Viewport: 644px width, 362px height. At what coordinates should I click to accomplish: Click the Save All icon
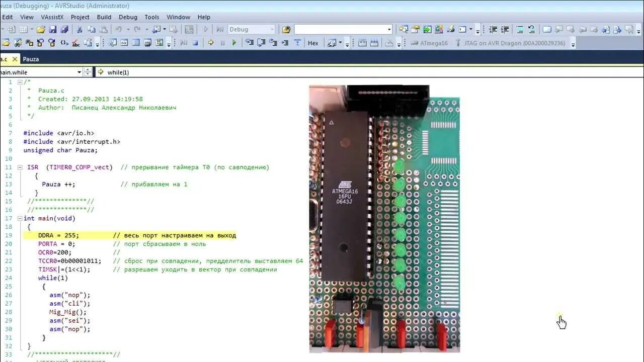64,29
